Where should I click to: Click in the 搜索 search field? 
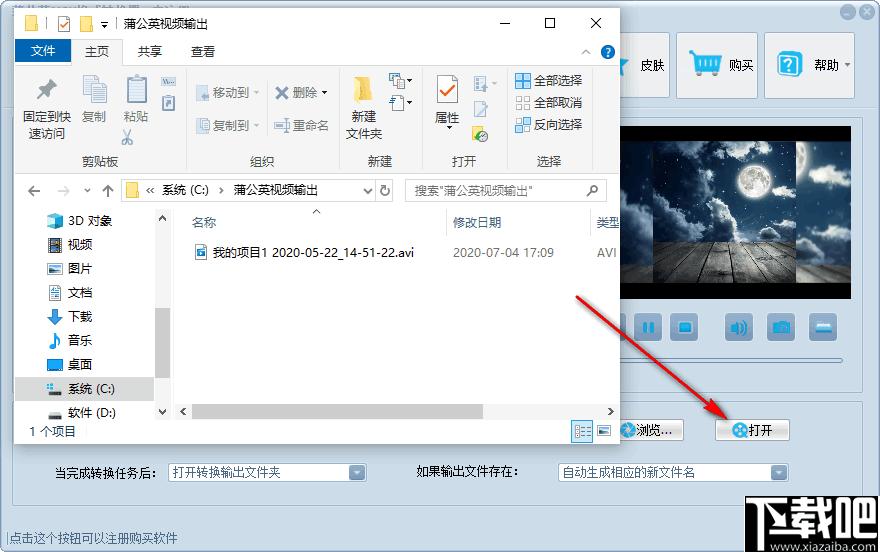click(x=498, y=191)
